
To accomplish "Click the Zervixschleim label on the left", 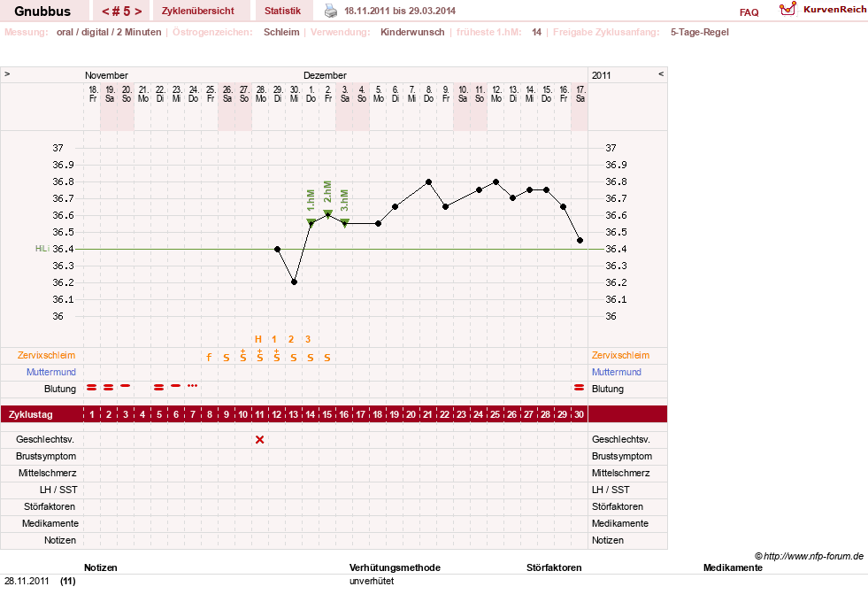I will pos(47,356).
